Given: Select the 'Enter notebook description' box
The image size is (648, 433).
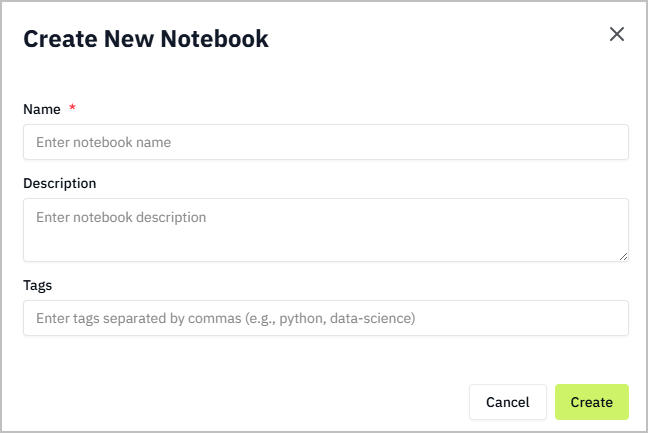Looking at the screenshot, I should [326, 230].
